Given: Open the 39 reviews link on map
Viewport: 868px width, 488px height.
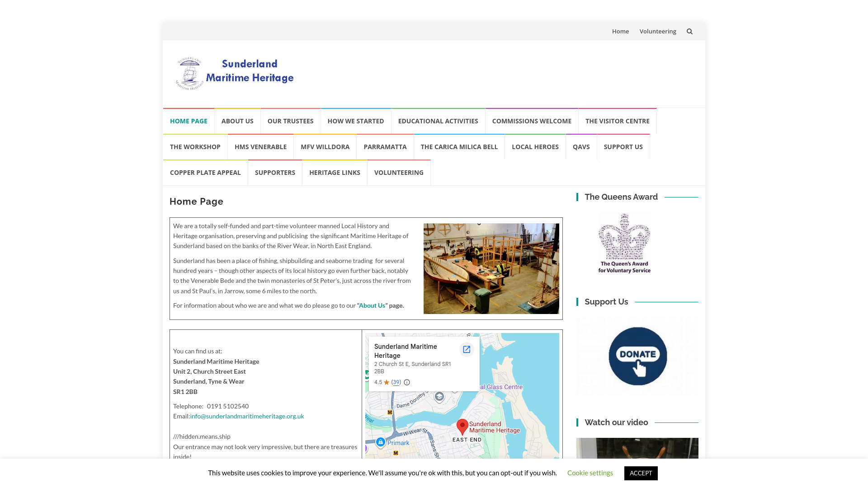Looking at the screenshot, I should click(x=396, y=382).
